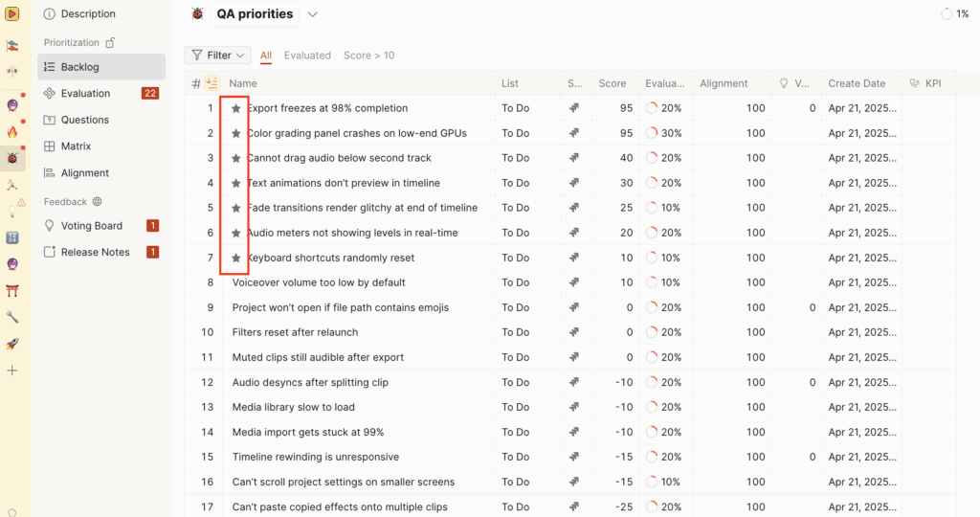Click the plus icon to add a workspace
The image size is (980, 517).
tap(12, 371)
